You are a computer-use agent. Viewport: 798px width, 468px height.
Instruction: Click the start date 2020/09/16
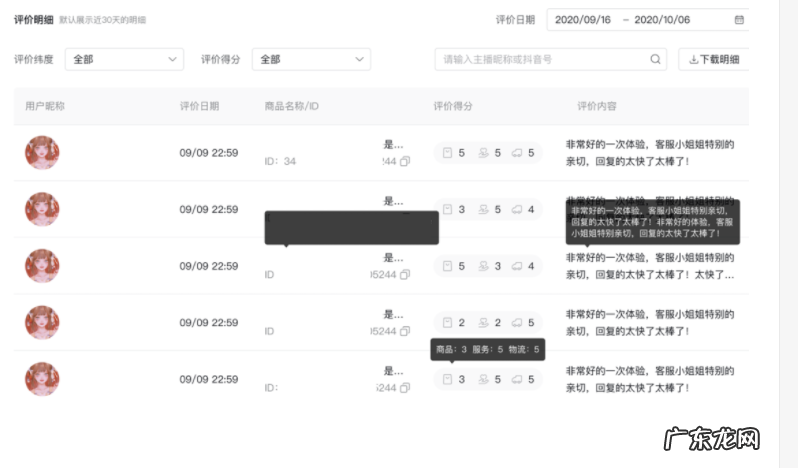tap(583, 20)
